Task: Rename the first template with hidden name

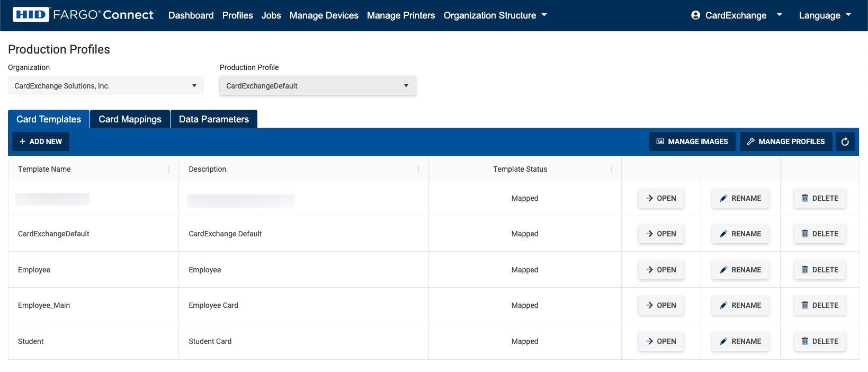Action: 740,198
